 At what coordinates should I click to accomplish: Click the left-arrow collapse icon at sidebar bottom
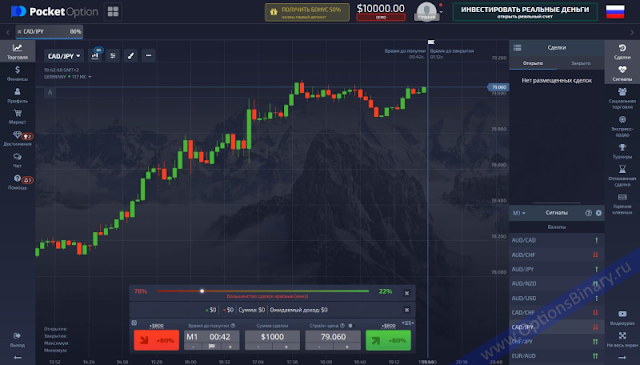click(x=17, y=358)
